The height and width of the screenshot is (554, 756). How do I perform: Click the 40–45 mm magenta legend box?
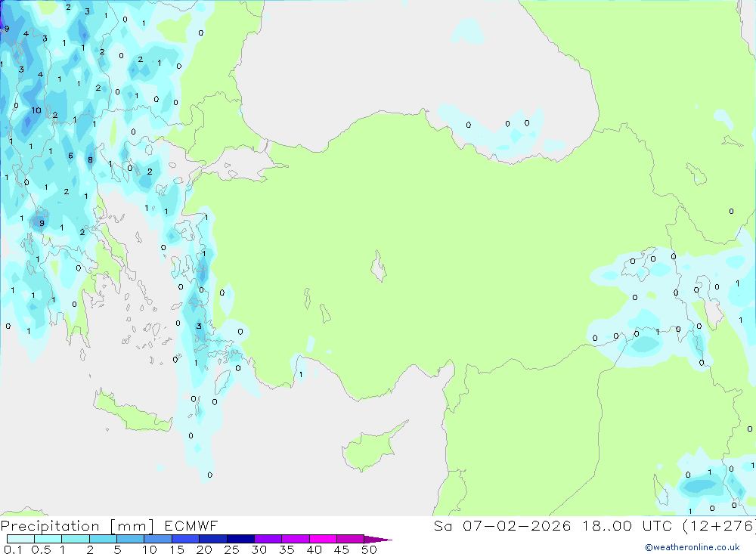click(x=323, y=539)
